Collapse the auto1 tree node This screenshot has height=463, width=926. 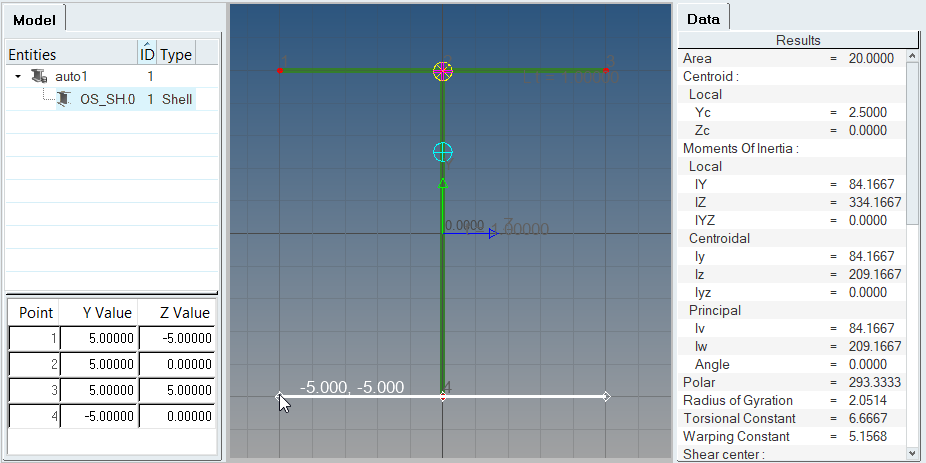18,76
